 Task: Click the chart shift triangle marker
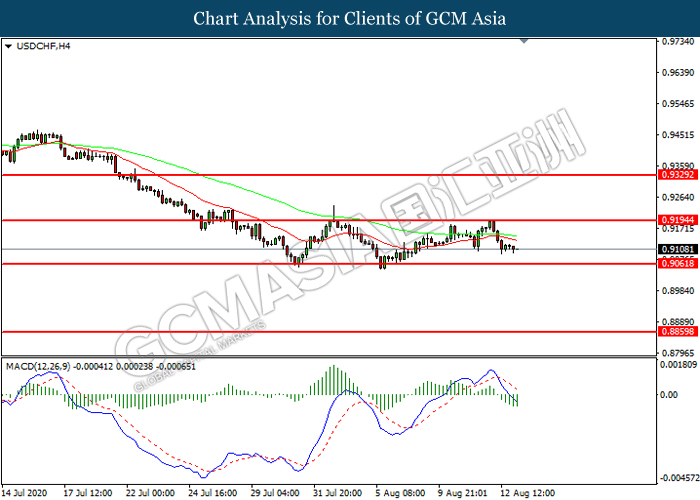click(x=524, y=41)
